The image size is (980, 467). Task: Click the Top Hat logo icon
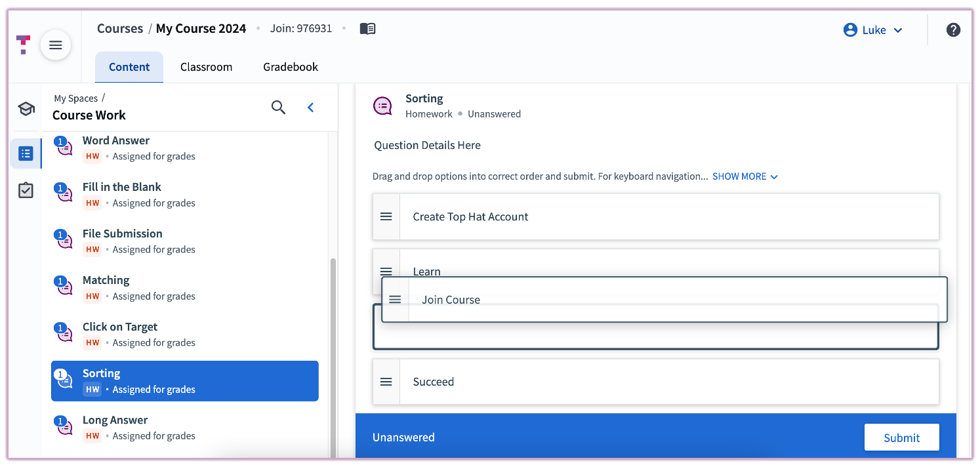[x=23, y=45]
